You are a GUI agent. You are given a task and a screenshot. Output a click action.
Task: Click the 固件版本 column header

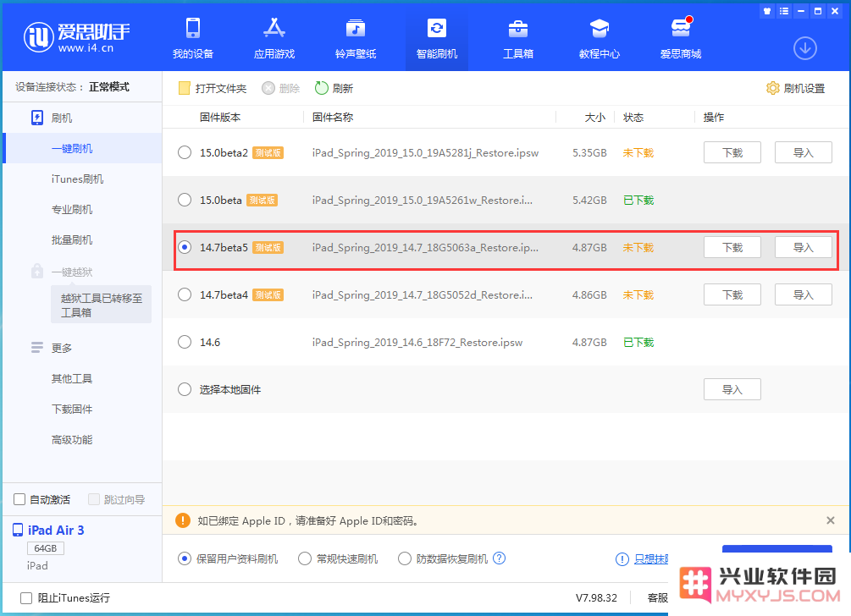(x=220, y=117)
